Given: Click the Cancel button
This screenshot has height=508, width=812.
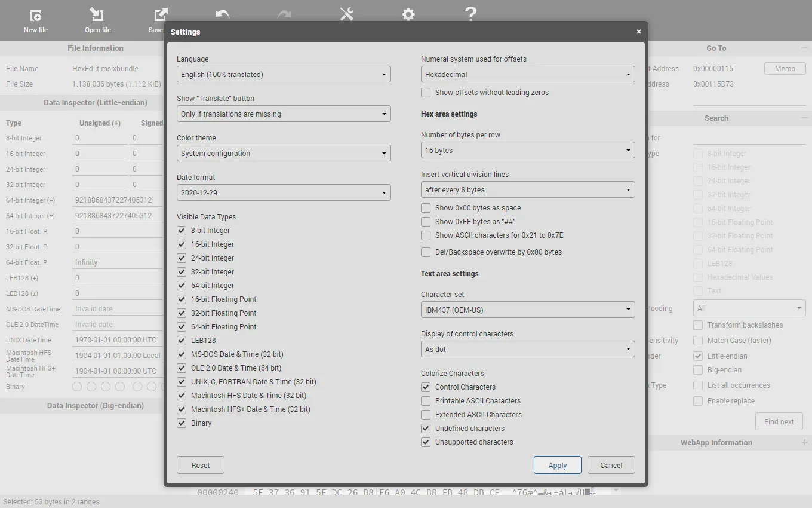Looking at the screenshot, I should 611,465.
